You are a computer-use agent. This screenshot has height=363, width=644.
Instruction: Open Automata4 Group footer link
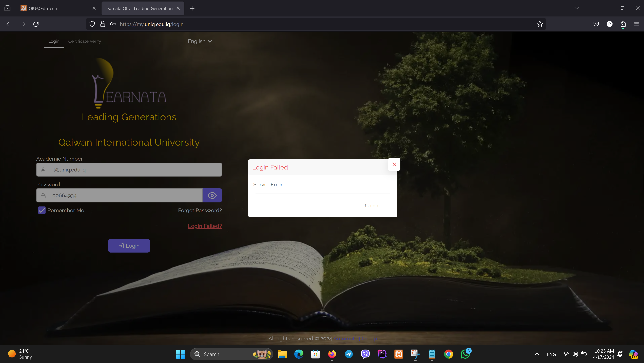pyautogui.click(x=355, y=338)
